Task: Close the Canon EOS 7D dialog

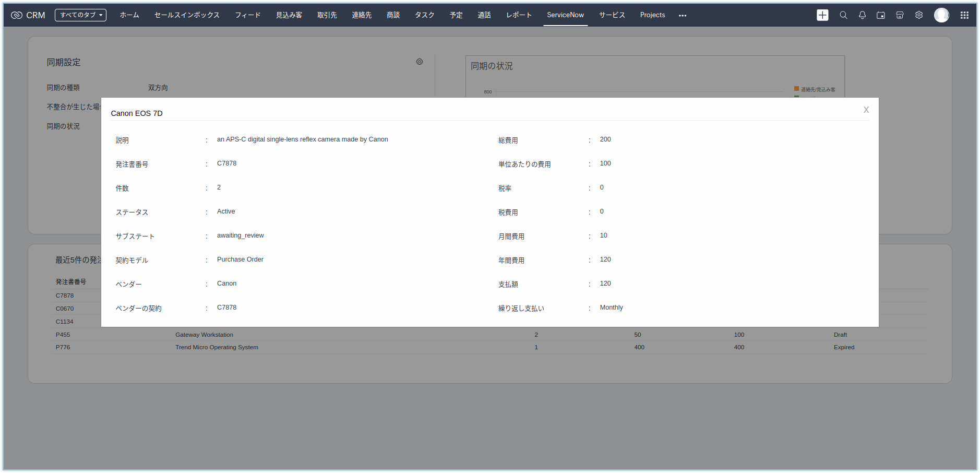Action: 866,110
